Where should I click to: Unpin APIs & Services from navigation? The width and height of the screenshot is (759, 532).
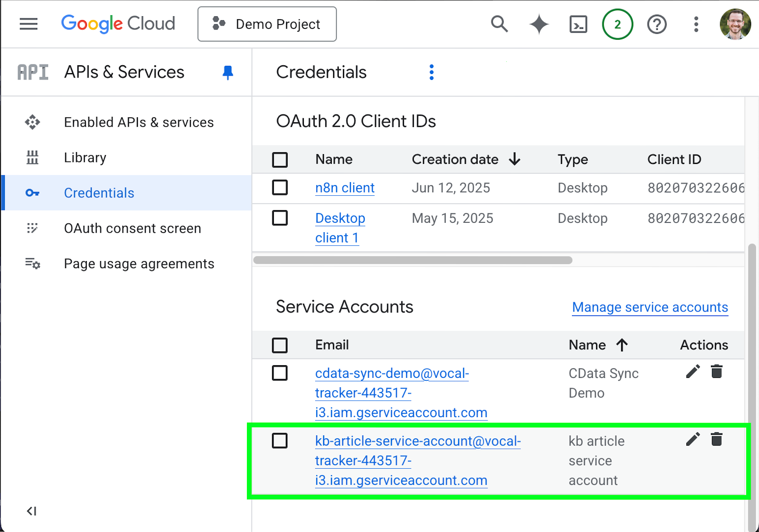coord(228,72)
